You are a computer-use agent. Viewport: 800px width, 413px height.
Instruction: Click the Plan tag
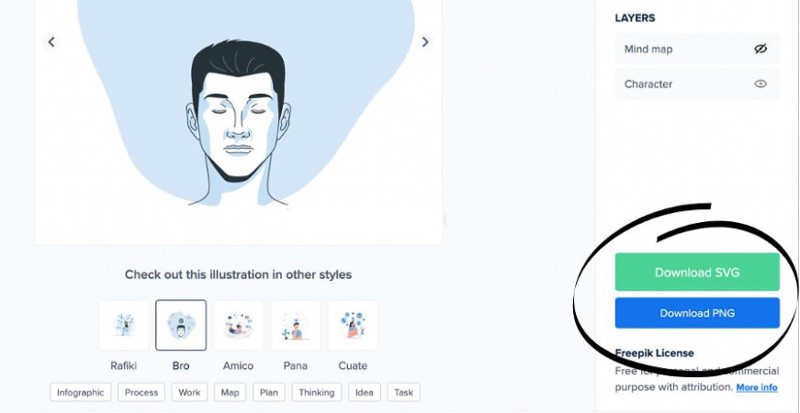click(x=269, y=393)
